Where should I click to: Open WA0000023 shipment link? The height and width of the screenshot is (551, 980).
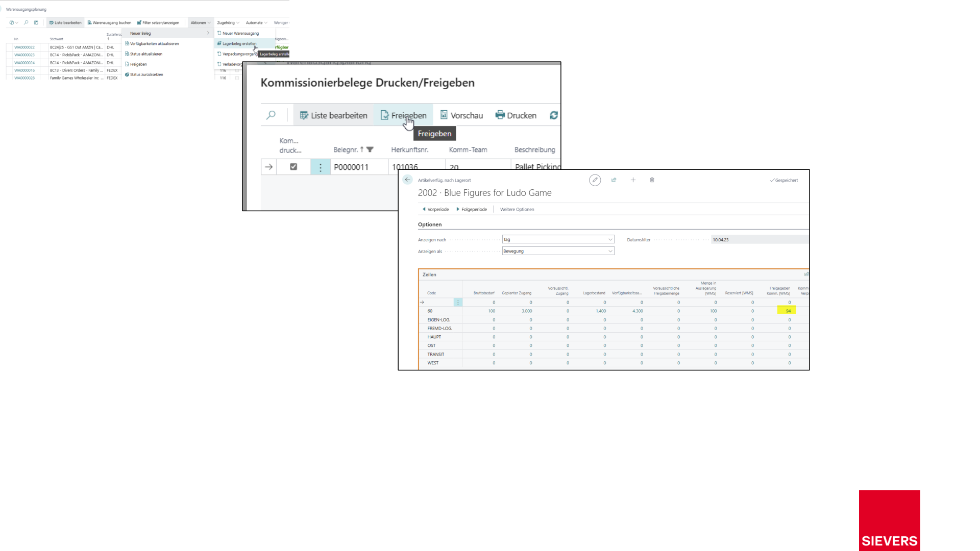tap(24, 55)
